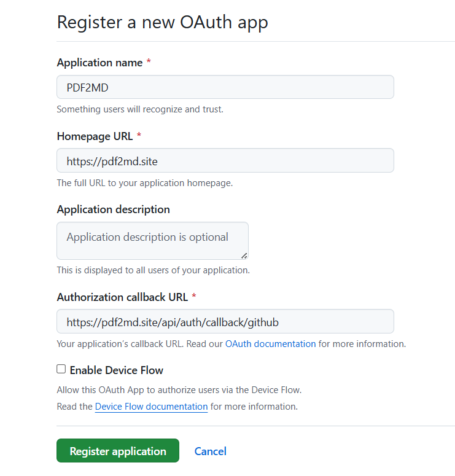Cancel the OAuth app registration
Image resolution: width=455 pixels, height=476 pixels.
click(x=211, y=451)
